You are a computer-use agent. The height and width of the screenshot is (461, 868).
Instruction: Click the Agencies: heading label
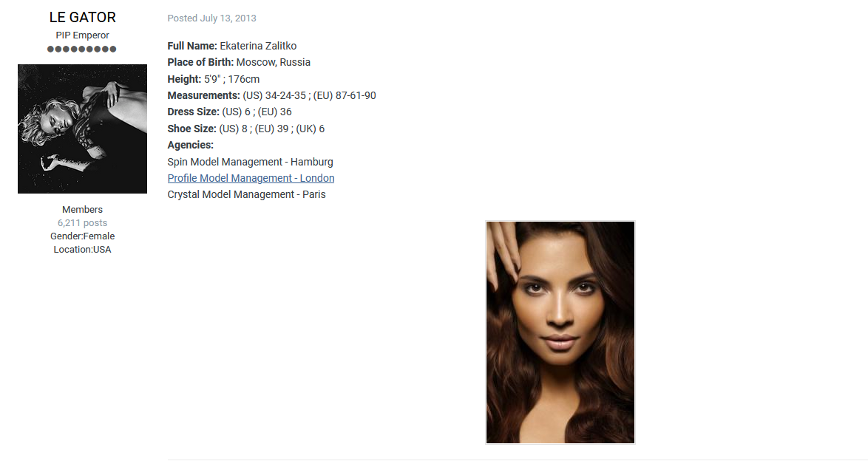[191, 145]
